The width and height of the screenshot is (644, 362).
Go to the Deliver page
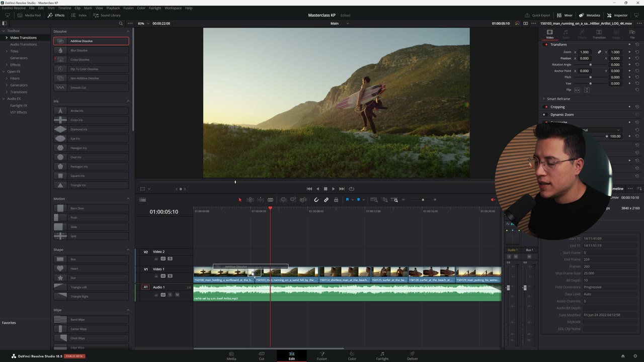pos(413,356)
